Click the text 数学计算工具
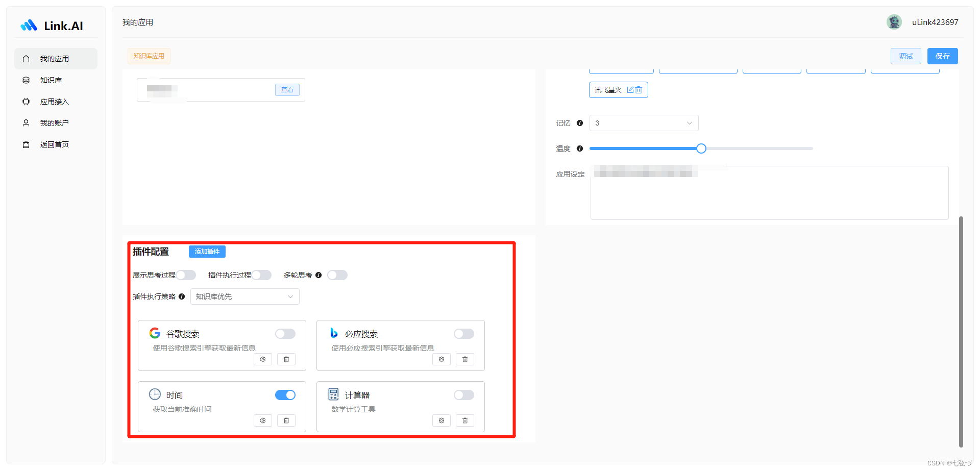The height and width of the screenshot is (471, 980). [x=353, y=409]
